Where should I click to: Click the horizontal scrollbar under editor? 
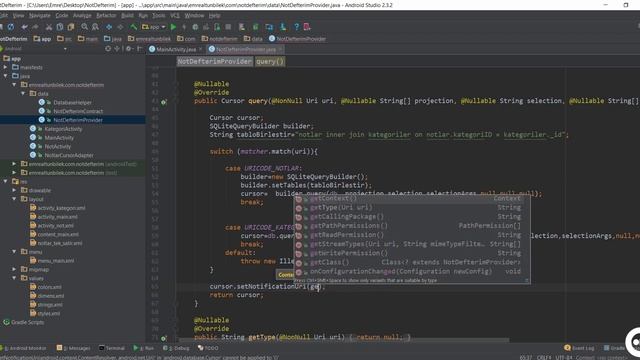pyautogui.click(x=344, y=340)
